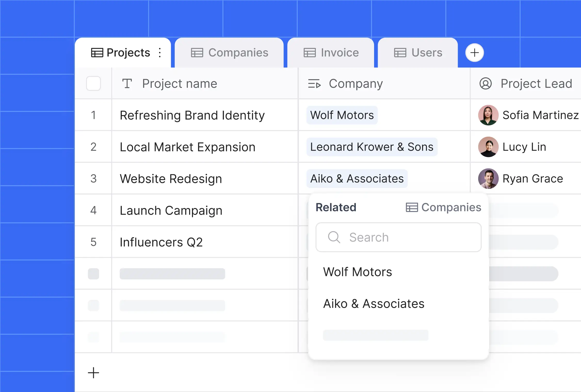This screenshot has width=581, height=392.
Task: Click the Sofia Martinez name
Action: click(540, 115)
